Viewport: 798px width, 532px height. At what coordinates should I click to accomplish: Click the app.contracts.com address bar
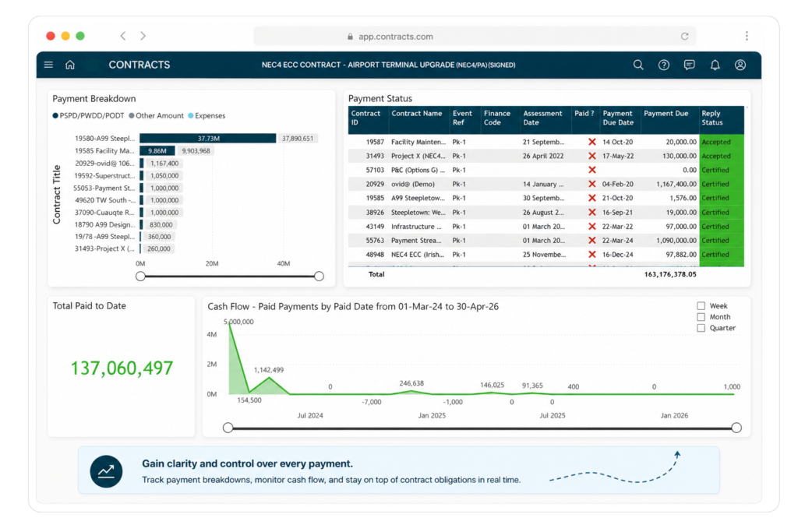475,36
